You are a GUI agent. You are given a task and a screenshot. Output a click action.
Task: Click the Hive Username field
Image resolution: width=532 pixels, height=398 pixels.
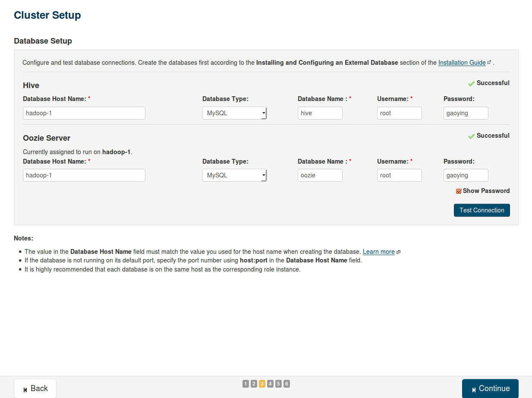tap(400, 113)
